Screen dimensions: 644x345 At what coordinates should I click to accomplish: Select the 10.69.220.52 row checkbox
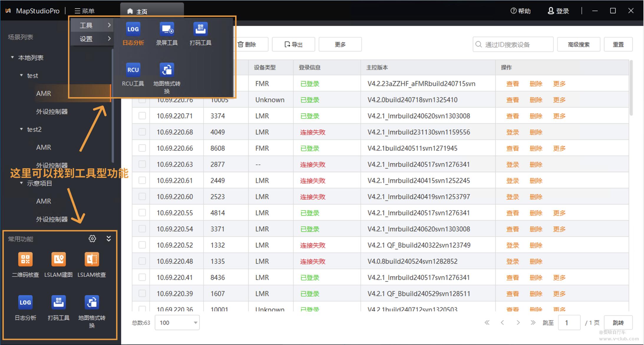(x=142, y=245)
